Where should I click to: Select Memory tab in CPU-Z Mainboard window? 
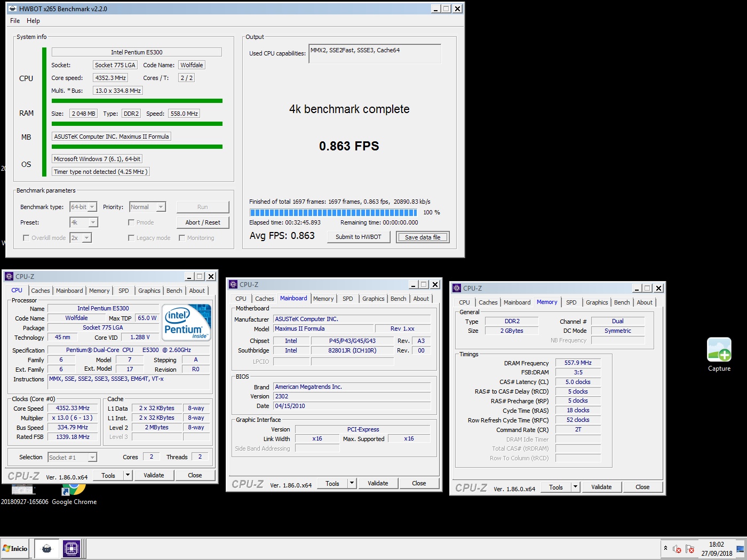tap(323, 299)
